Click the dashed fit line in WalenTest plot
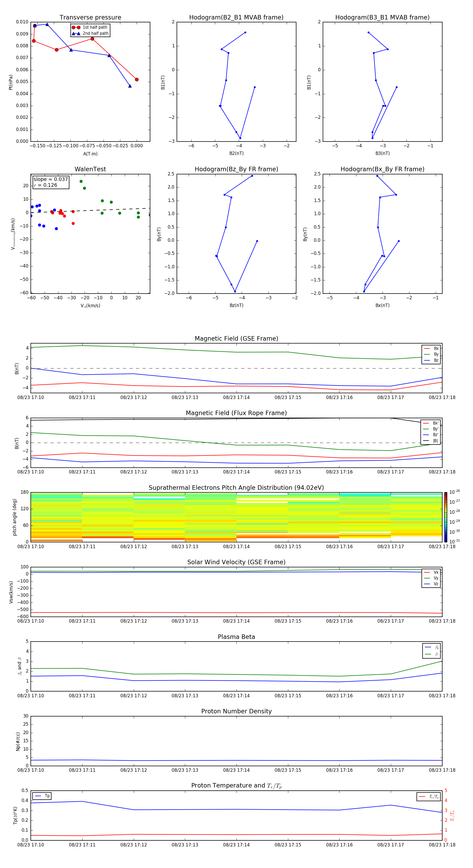Screen dimensions: 473x868 coord(90,211)
